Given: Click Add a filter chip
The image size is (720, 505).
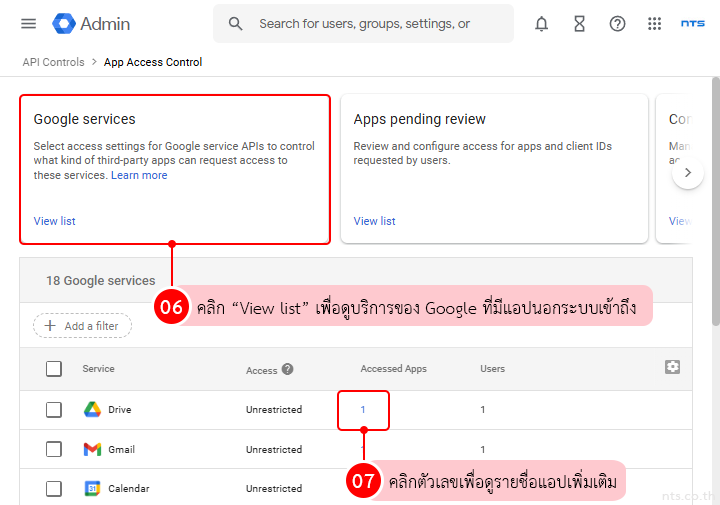Looking at the screenshot, I should pyautogui.click(x=82, y=326).
